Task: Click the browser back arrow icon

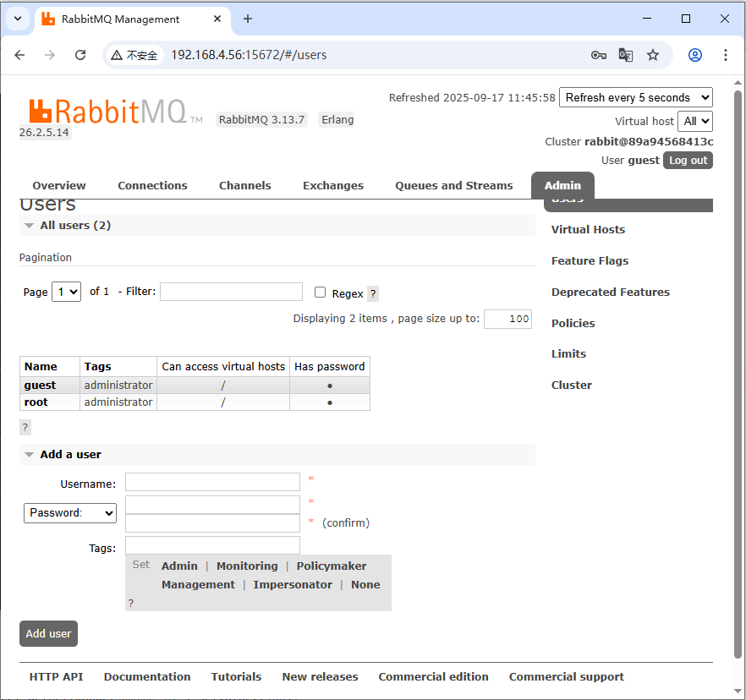Action: click(20, 55)
